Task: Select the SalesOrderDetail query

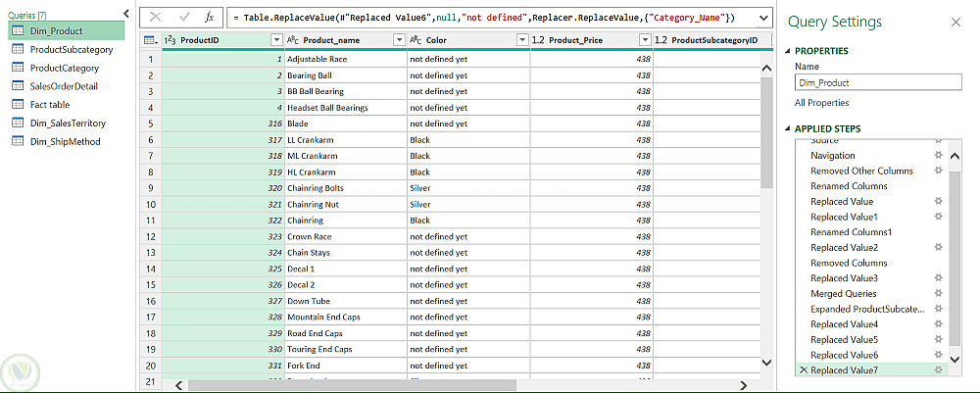Action: pyautogui.click(x=67, y=86)
